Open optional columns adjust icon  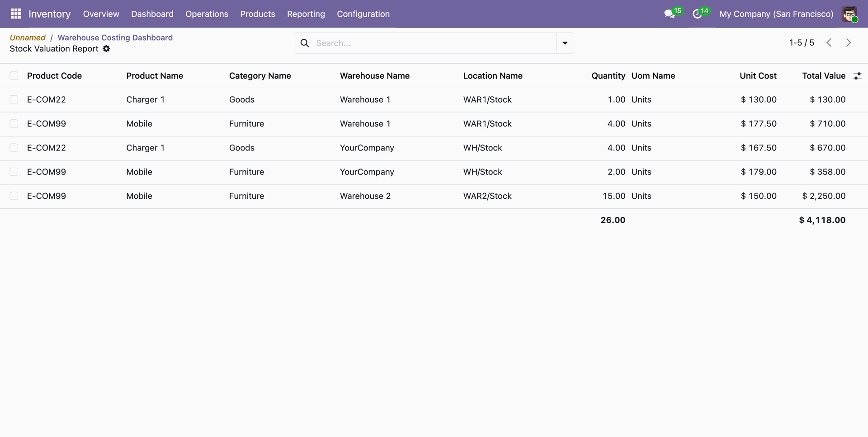pyautogui.click(x=857, y=76)
